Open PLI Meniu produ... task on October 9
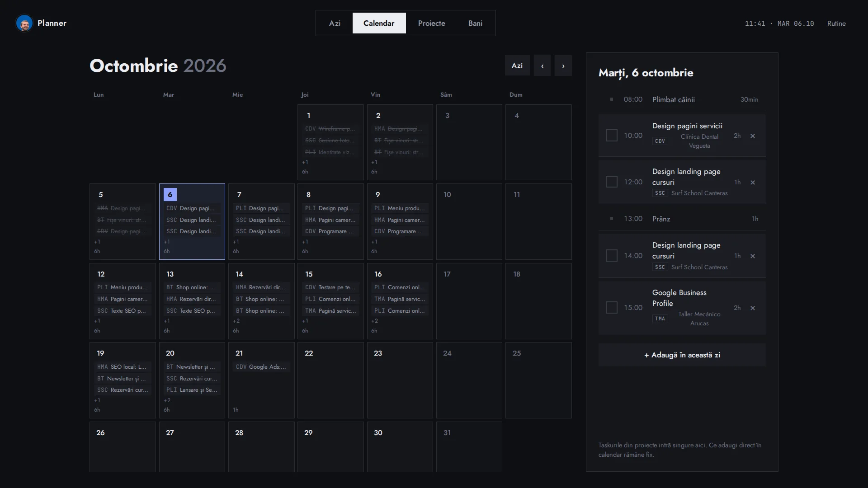 [x=400, y=208]
